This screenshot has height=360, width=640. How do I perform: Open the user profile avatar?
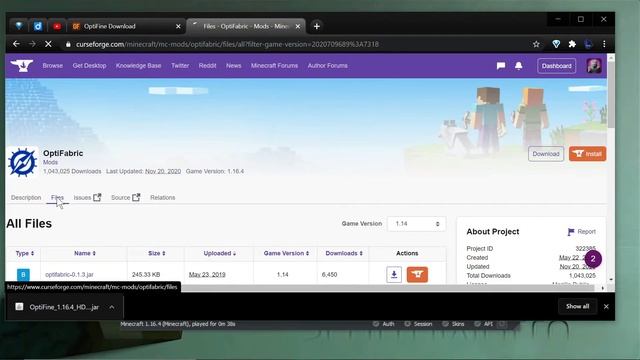[594, 66]
